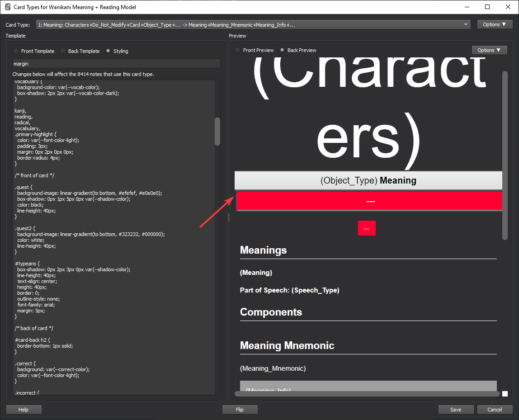
Task: Open the preview Options dropdown
Action: coord(489,50)
